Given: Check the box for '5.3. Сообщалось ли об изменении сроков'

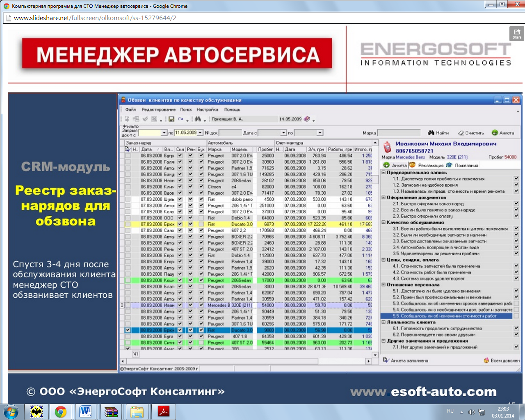Looking at the screenshot, I should click(x=516, y=304).
